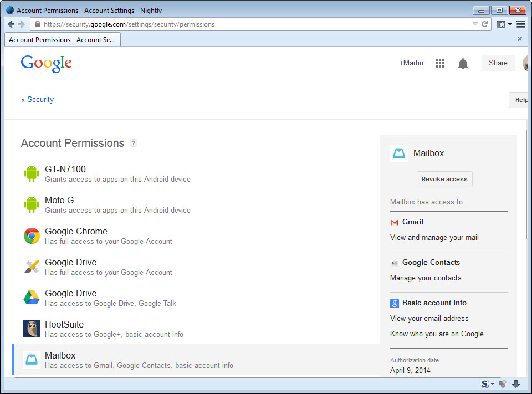
Task: Open the Session Manager dropdown in status bar
Action: [x=487, y=383]
